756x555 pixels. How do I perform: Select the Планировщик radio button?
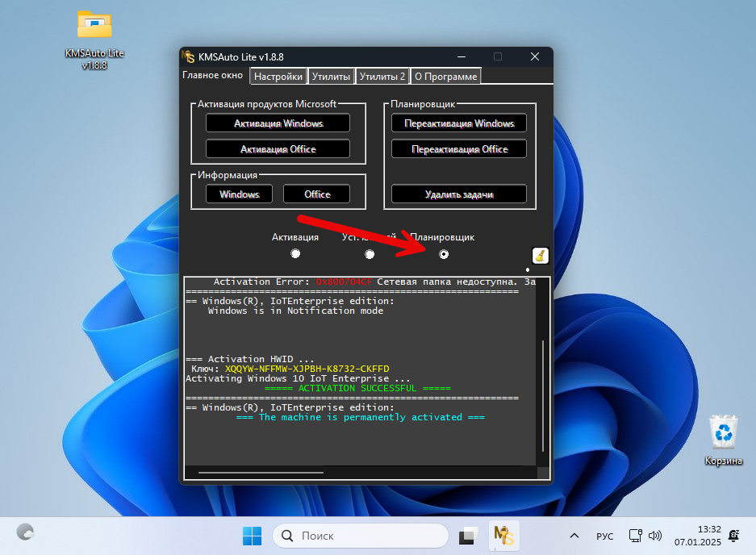tap(443, 254)
